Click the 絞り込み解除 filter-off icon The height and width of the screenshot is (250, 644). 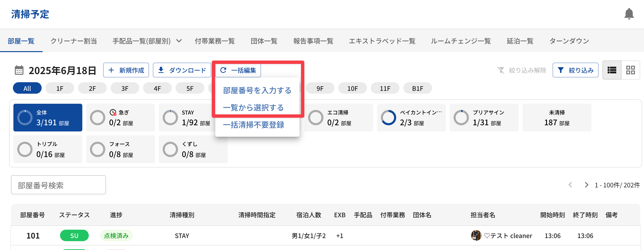(x=501, y=70)
